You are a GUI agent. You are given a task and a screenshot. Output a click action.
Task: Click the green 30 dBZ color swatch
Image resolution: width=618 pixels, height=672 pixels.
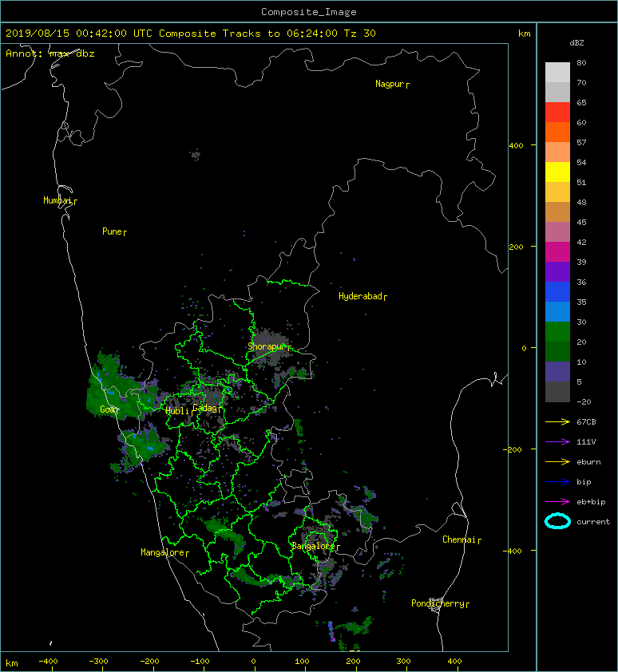pyautogui.click(x=557, y=331)
